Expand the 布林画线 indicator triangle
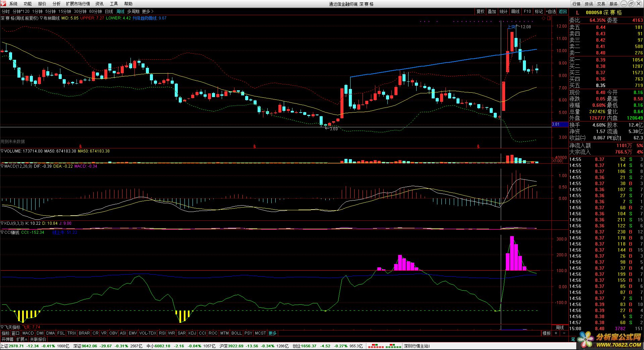This screenshot has height=350, width=644. (41, 18)
